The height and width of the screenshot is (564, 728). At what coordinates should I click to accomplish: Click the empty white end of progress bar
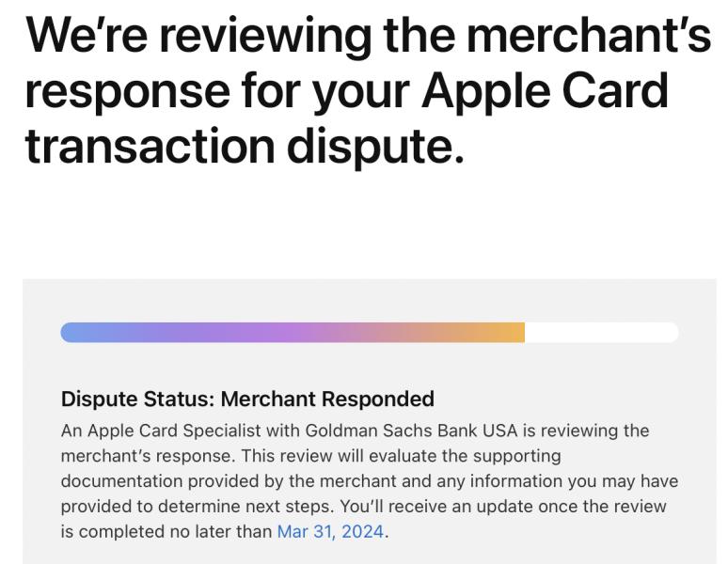tap(602, 333)
